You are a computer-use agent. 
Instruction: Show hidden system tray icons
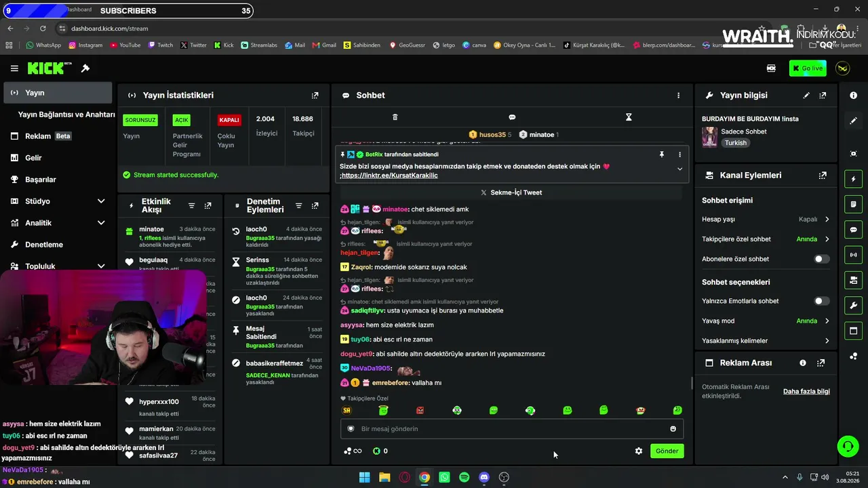(785, 477)
